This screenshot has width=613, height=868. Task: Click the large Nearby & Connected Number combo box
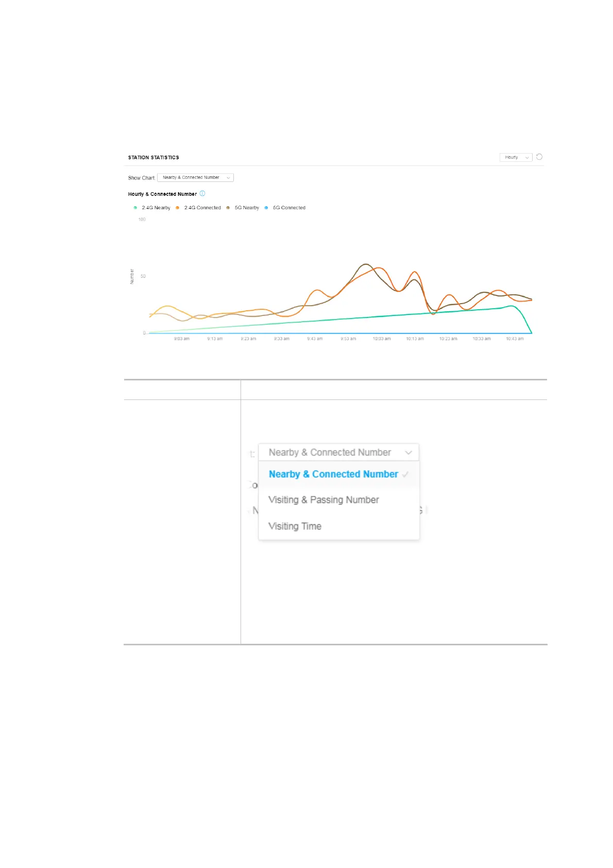coord(330,453)
